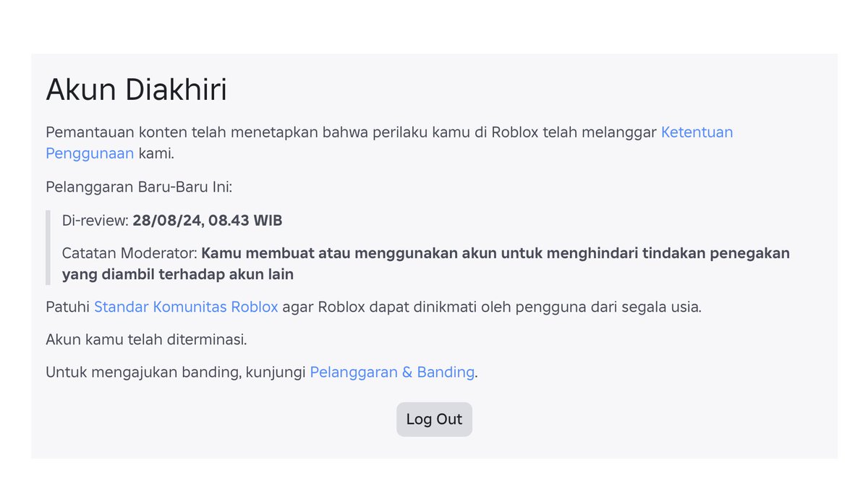Select the Akun kamu telah diterminasi sentence
This screenshot has width=868, height=502.
click(146, 339)
